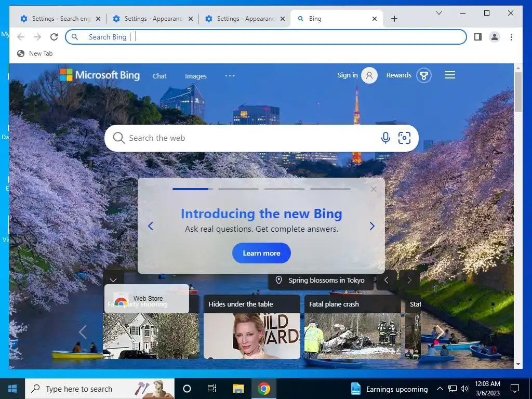Close the Introducing new Bing banner
532x399 pixels.
pos(373,189)
